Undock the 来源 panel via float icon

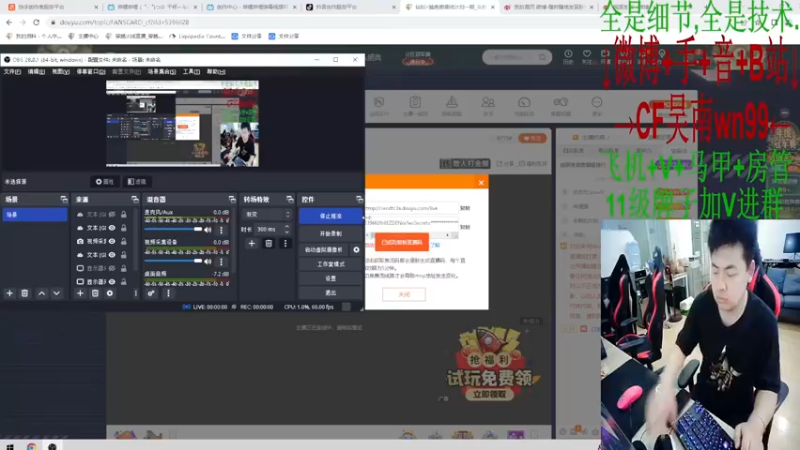[x=135, y=199]
